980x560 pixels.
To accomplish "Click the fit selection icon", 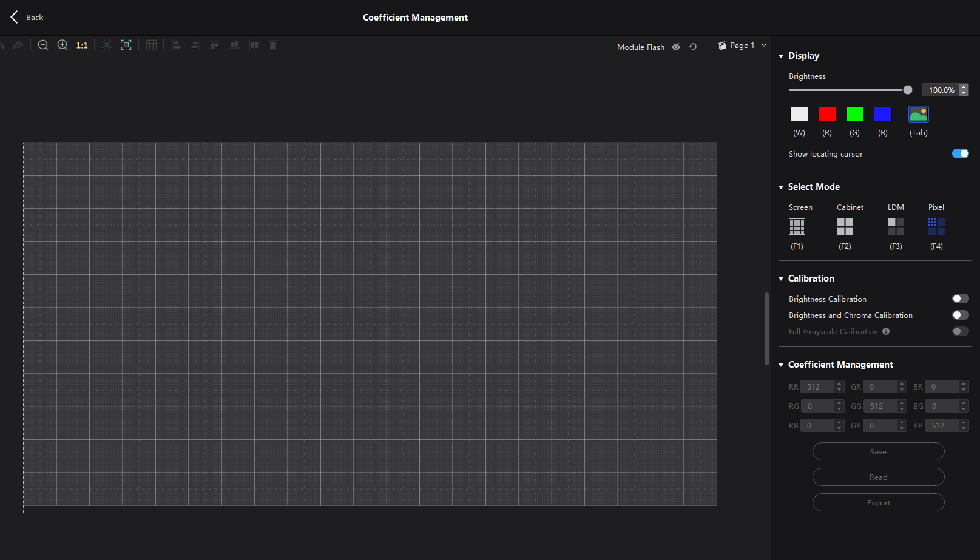I will pos(107,45).
